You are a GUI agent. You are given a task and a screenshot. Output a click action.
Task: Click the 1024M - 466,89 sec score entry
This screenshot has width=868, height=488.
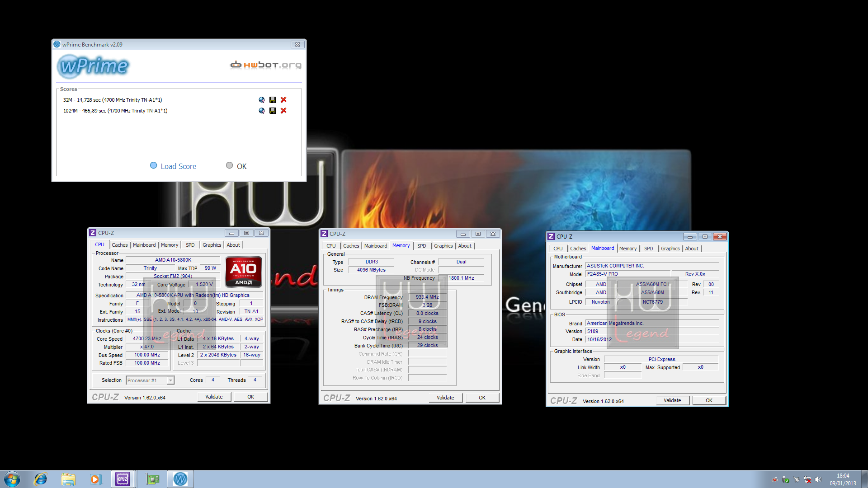(x=115, y=111)
